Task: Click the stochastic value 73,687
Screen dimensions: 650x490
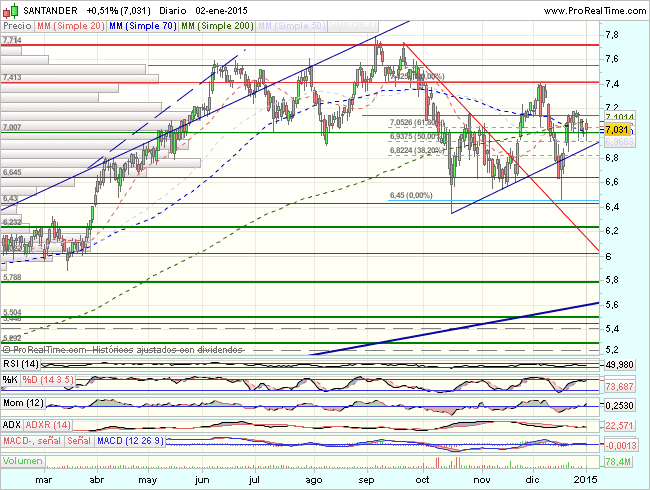Action: (619, 387)
